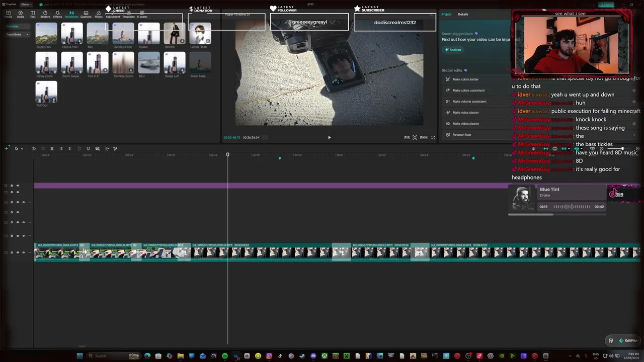The image size is (644, 362).
Task: Open the Captions panel icon
Action: (x=86, y=14)
